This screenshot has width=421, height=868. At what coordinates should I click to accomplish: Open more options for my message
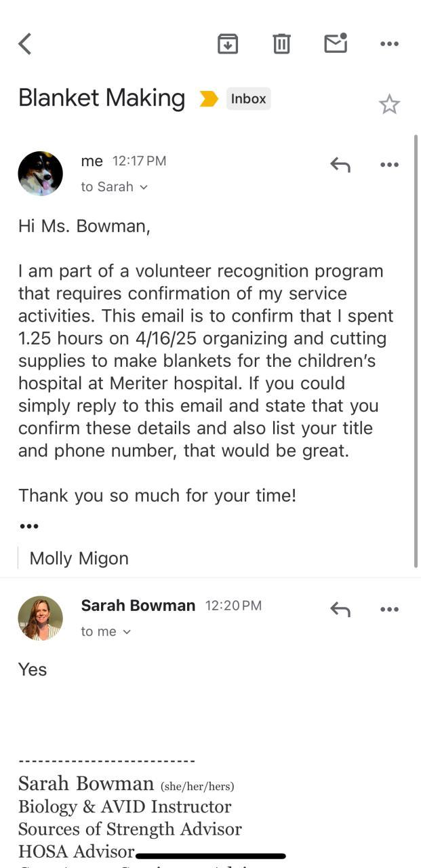[x=389, y=165]
